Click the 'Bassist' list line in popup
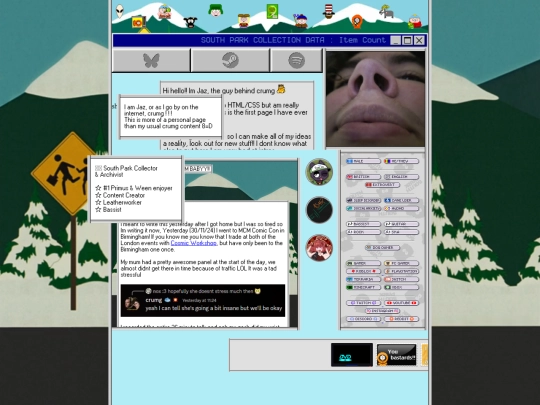This screenshot has height=405, width=540. point(108,209)
